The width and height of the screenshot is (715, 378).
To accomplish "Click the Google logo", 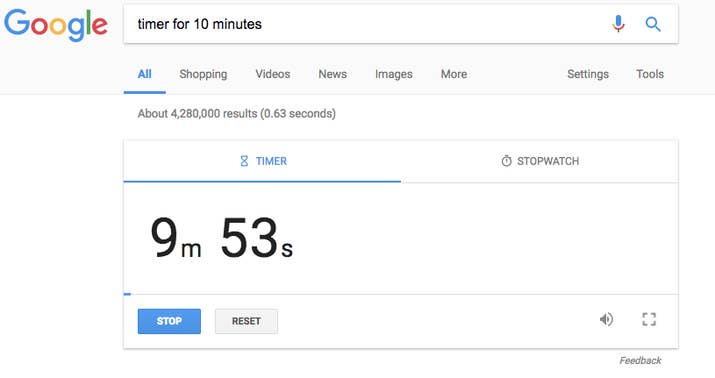I will click(56, 25).
